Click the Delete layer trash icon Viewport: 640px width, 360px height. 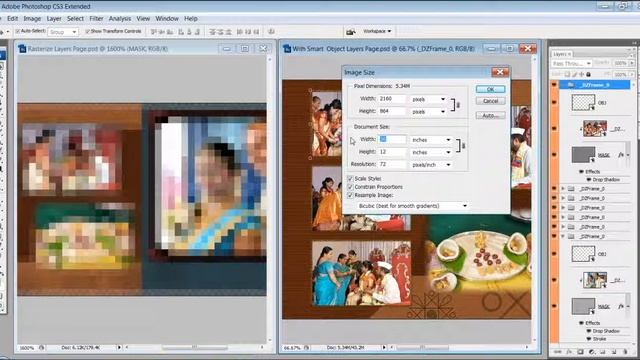(x=625, y=351)
